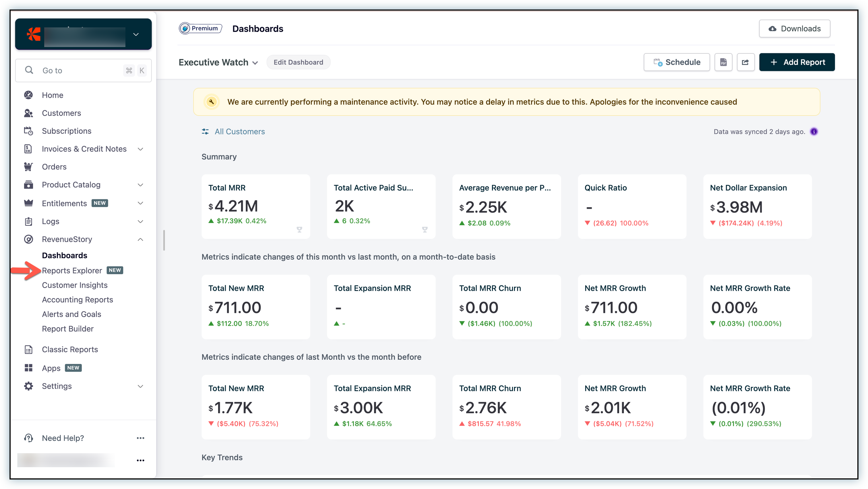Click the Go to search field

83,70
